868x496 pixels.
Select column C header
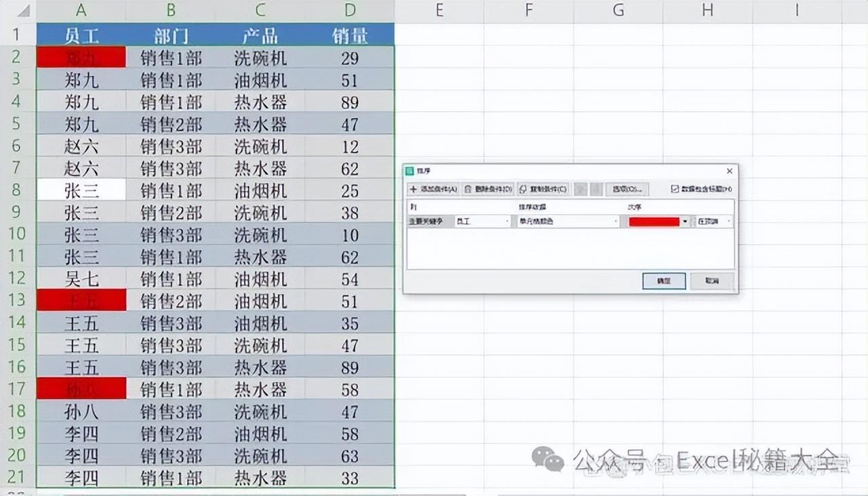260,10
